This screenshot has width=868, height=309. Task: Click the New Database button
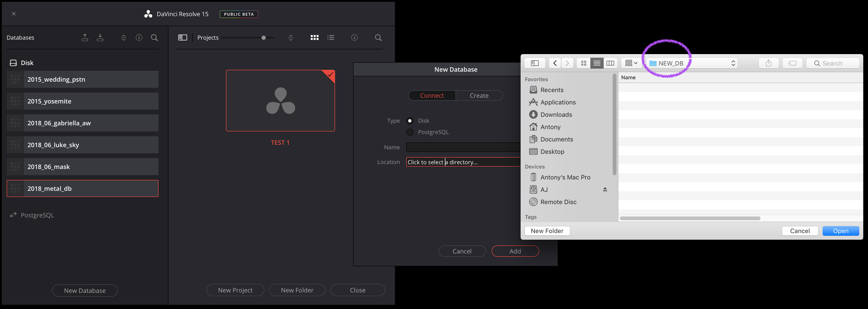(85, 290)
